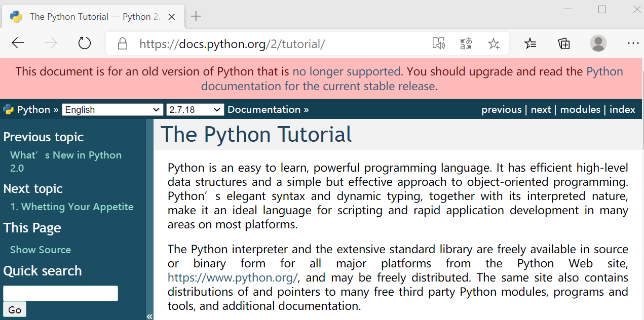Close The Python Tutorial tab

172,17
